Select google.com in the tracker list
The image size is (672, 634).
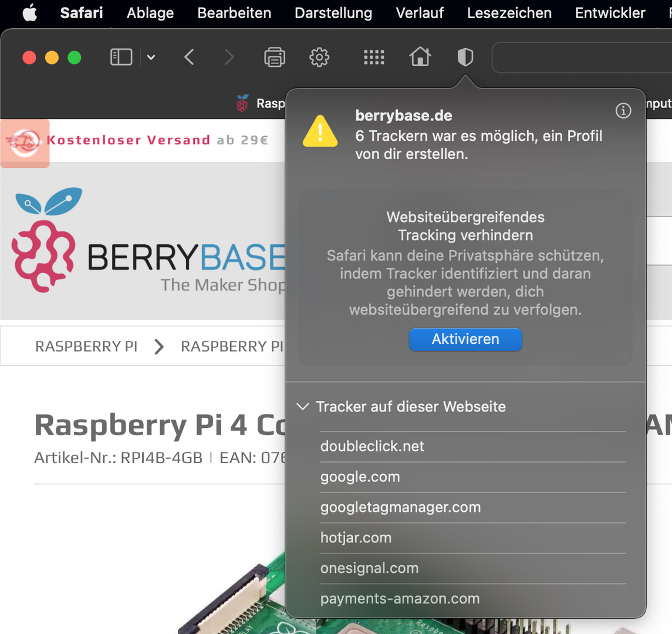[x=472, y=477]
